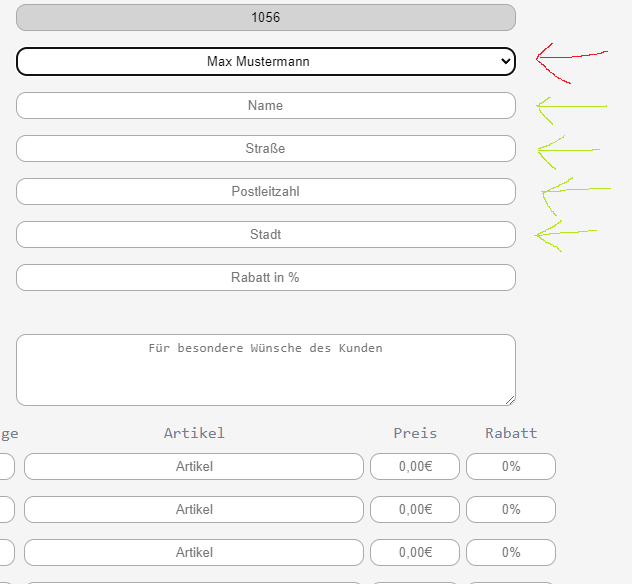The image size is (632, 584).
Task: Select second row discount field 0%
Action: point(511,509)
